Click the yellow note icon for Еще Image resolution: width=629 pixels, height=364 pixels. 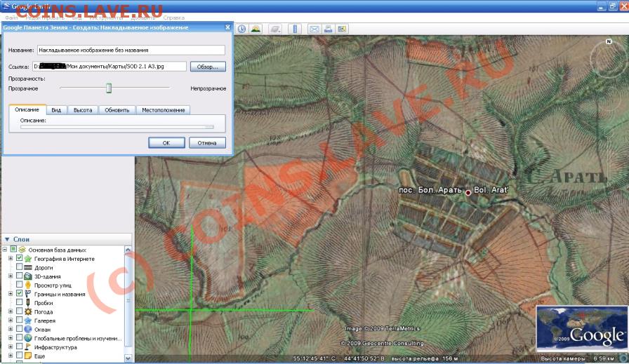[27, 356]
